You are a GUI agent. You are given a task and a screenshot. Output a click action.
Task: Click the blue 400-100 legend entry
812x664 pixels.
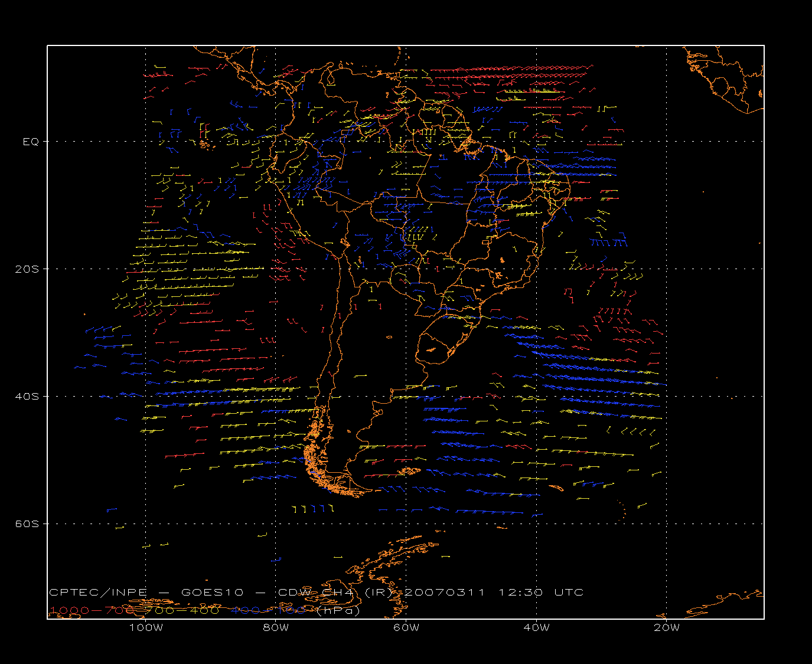click(269, 611)
